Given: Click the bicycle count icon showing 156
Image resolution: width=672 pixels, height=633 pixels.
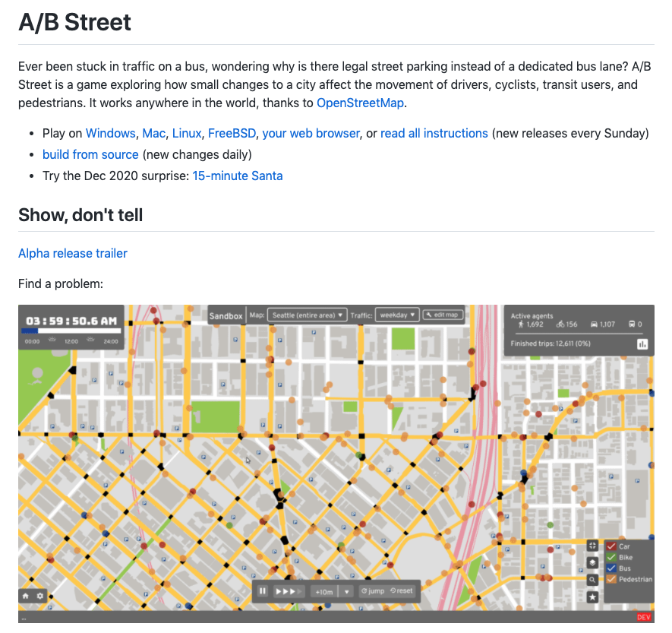Looking at the screenshot, I should [560, 324].
